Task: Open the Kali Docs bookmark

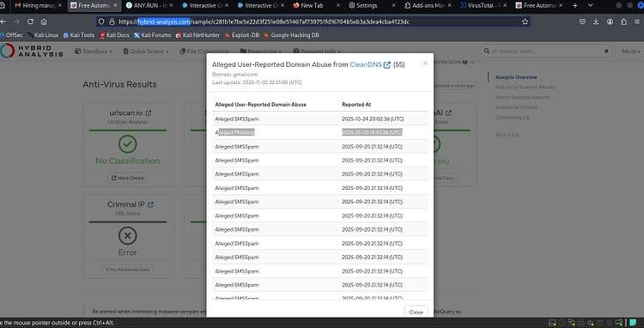Action: point(114,35)
